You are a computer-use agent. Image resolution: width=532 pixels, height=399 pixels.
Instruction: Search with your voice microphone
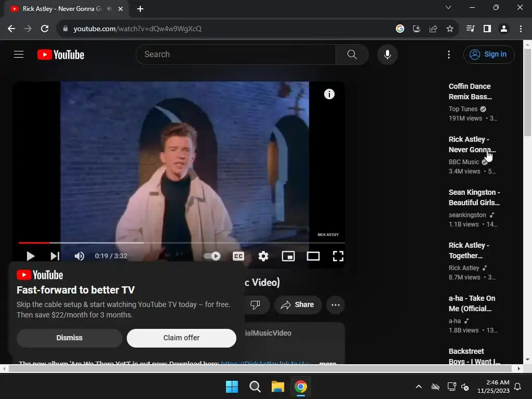coord(387,54)
